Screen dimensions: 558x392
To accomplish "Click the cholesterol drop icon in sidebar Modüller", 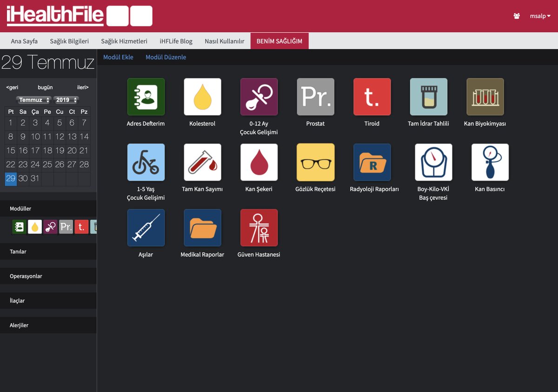I will (35, 227).
